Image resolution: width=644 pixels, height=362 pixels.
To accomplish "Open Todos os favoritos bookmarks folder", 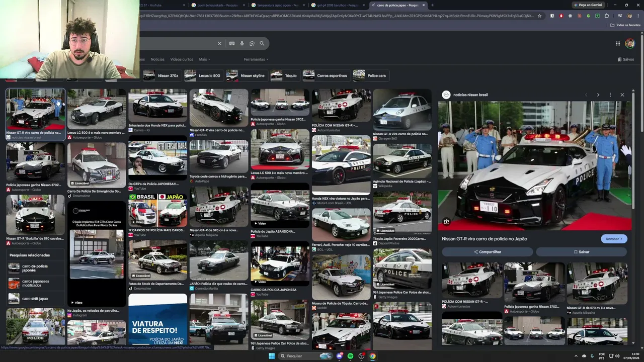I will [x=625, y=25].
